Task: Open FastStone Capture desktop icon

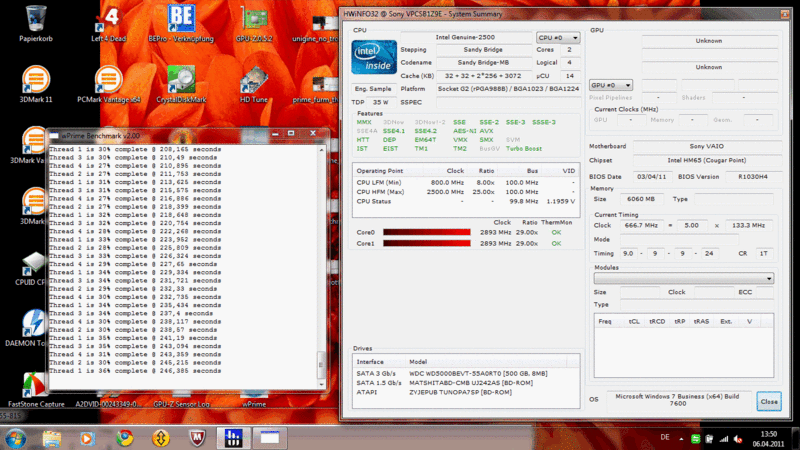Action: (x=34, y=390)
